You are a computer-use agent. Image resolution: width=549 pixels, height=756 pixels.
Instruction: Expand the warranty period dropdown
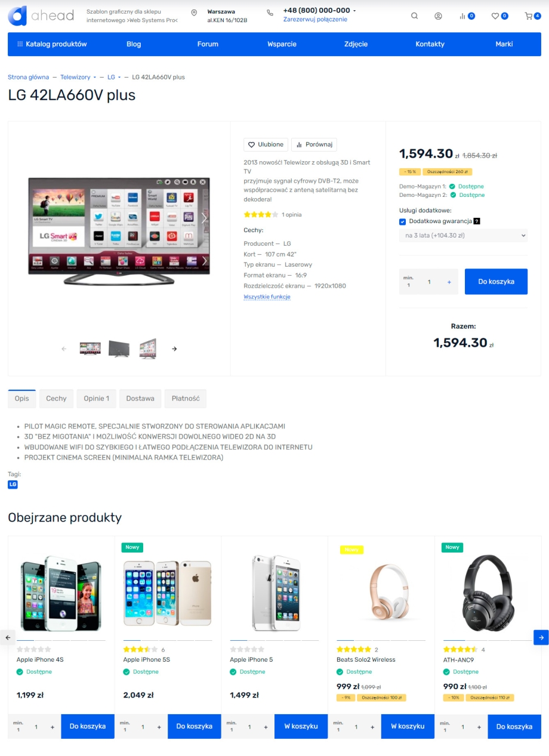[464, 236]
